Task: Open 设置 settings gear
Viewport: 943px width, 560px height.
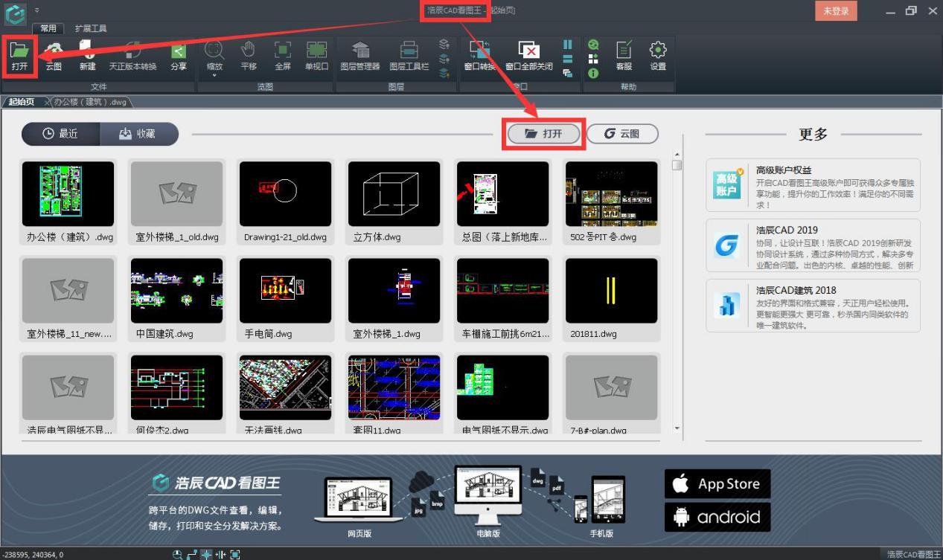Action: click(657, 56)
